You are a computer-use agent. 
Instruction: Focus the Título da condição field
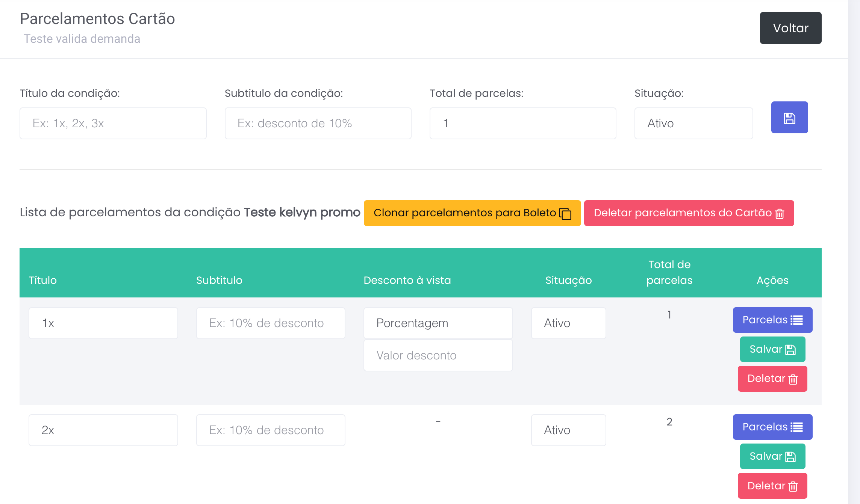point(113,124)
